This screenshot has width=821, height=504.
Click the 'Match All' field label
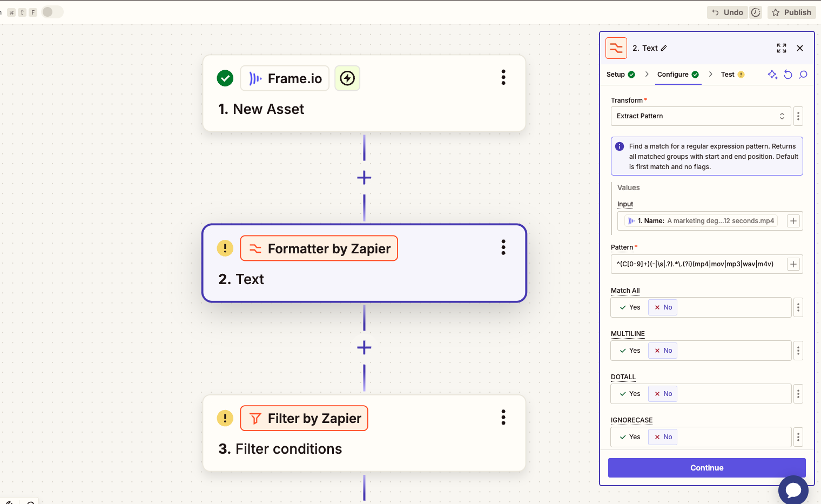coord(625,291)
